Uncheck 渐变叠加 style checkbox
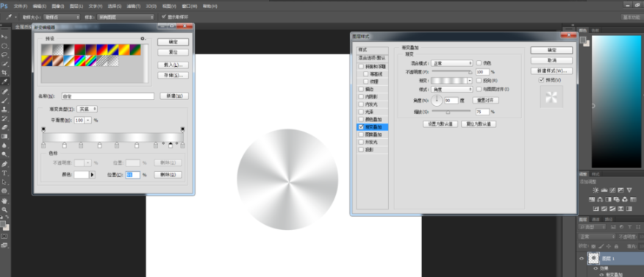 (361, 127)
